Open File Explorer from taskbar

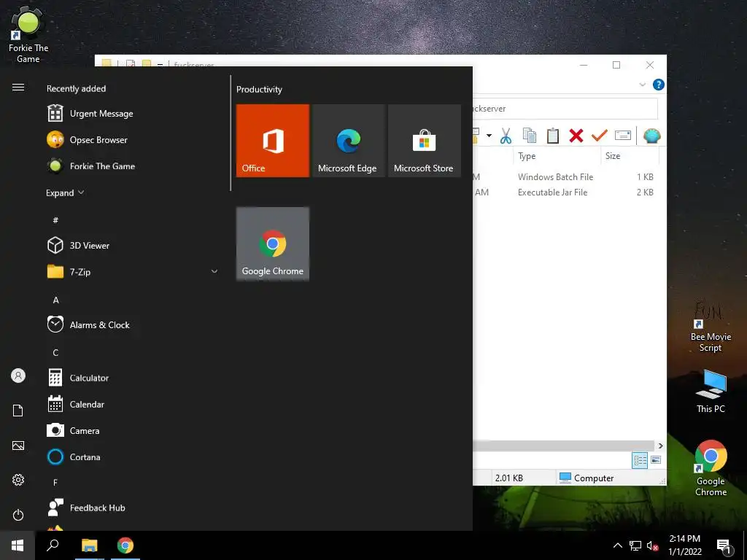coord(89,545)
